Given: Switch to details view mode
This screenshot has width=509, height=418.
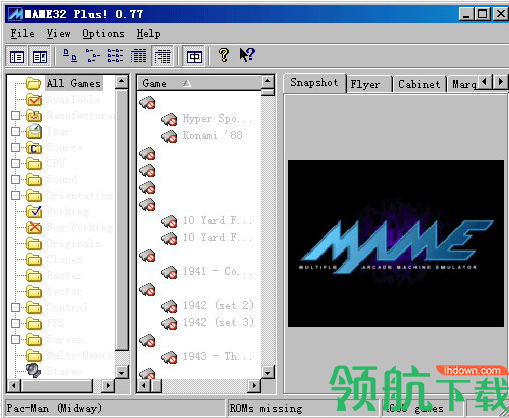Looking at the screenshot, I should click(x=138, y=56).
